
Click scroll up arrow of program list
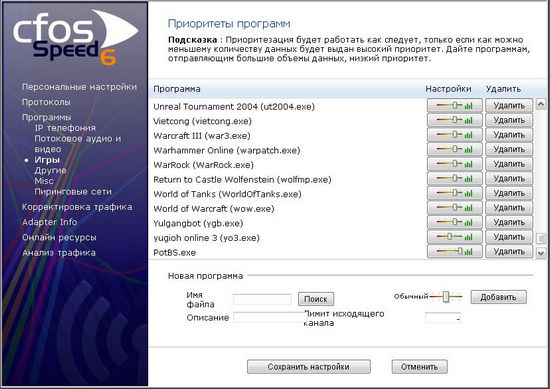coord(541,104)
